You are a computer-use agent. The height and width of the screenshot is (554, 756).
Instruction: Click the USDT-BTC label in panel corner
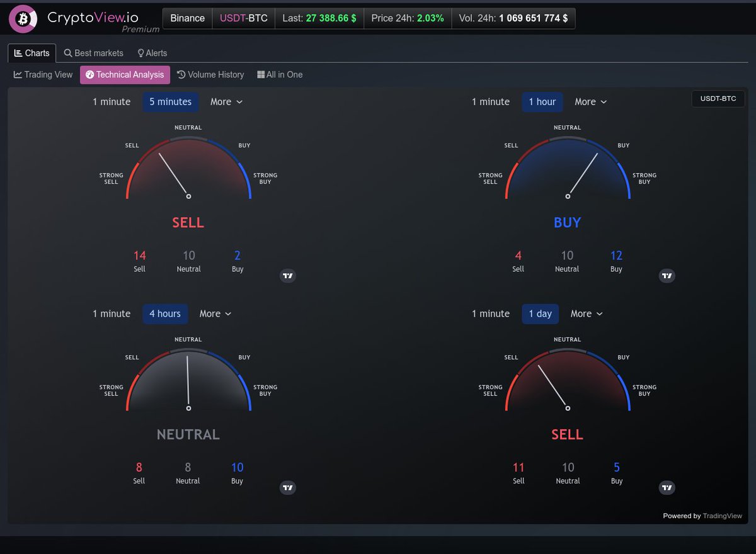point(718,99)
